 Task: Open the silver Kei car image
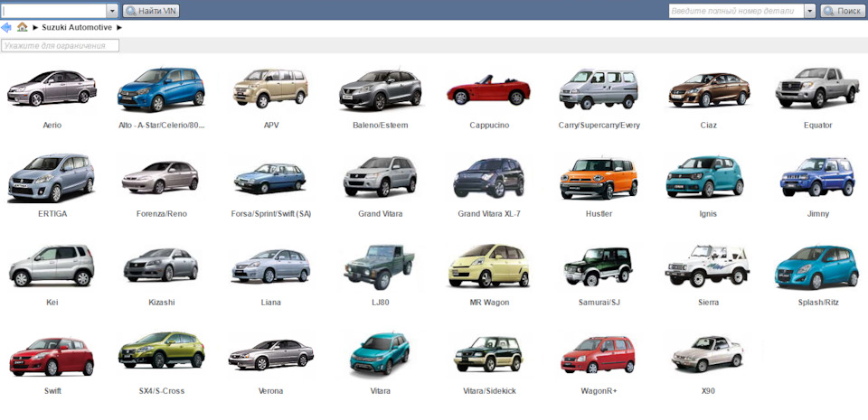click(52, 266)
